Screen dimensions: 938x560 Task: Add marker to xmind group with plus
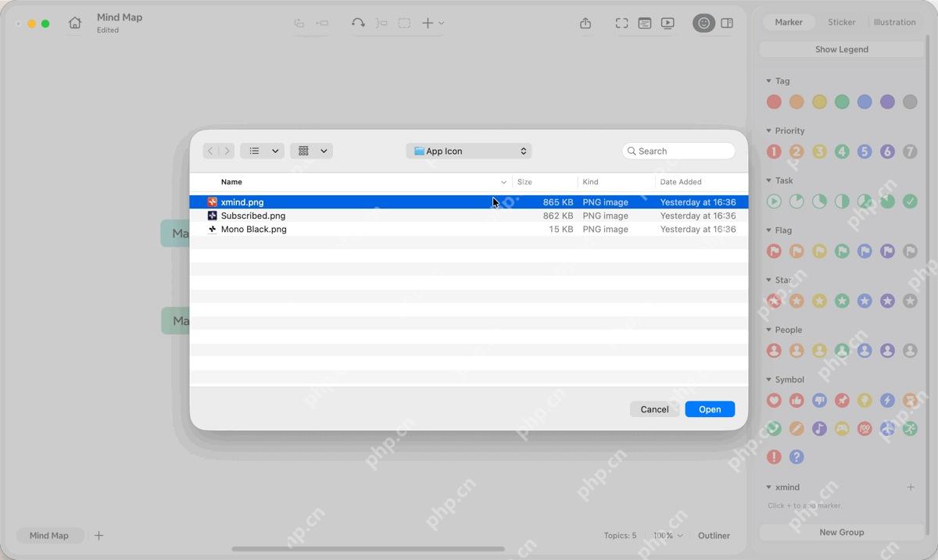point(911,487)
